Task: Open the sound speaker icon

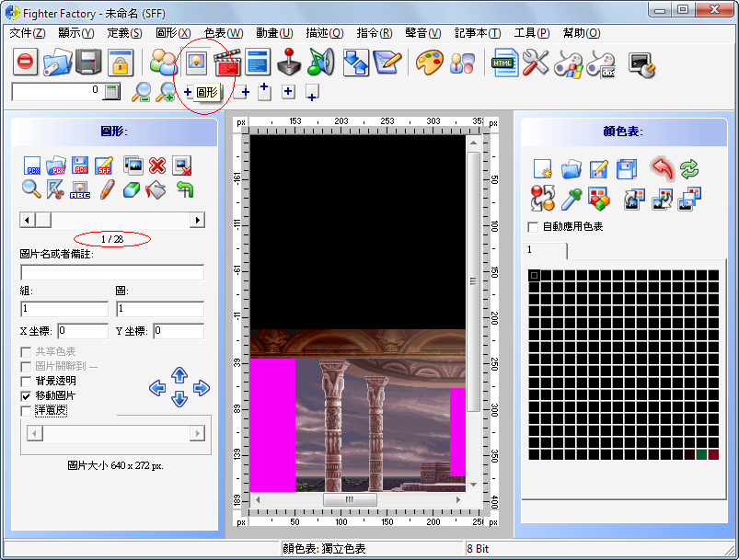Action: [320, 62]
